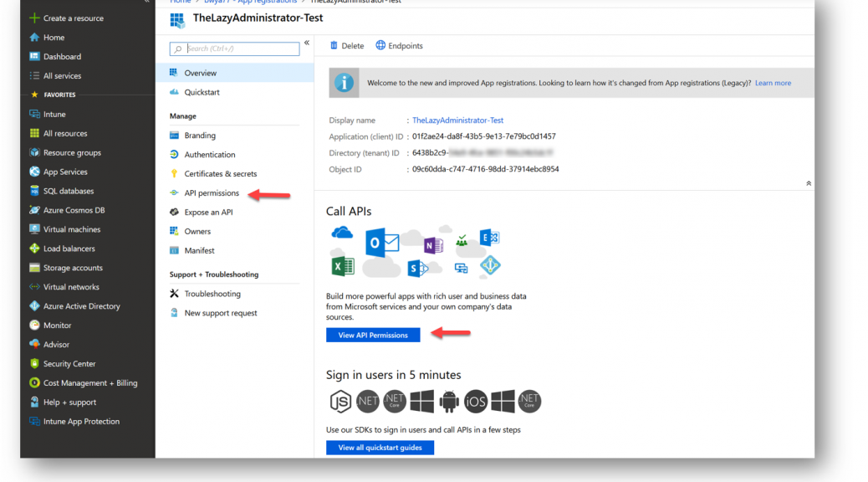The width and height of the screenshot is (868, 482).
Task: Open Resource groups cube icon
Action: tap(34, 152)
